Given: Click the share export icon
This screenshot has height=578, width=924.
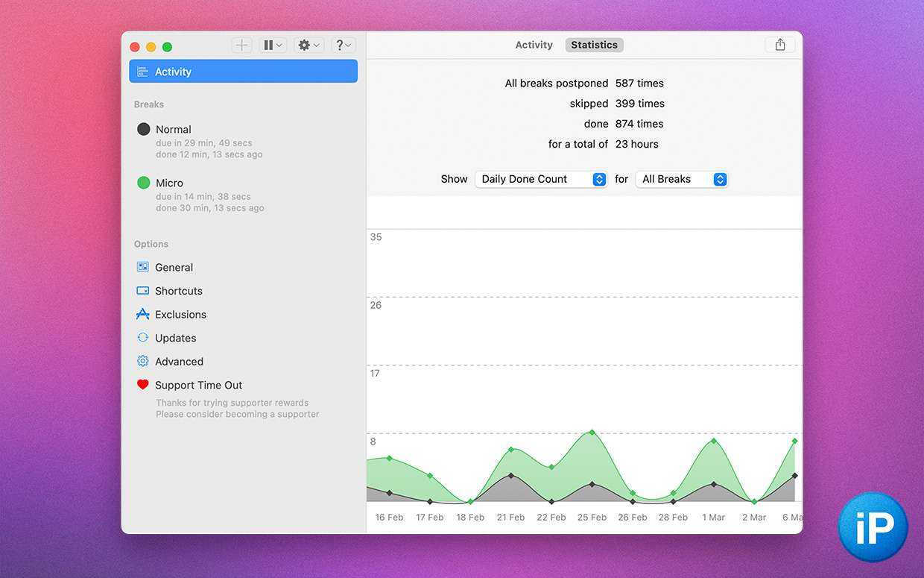Looking at the screenshot, I should (x=779, y=45).
